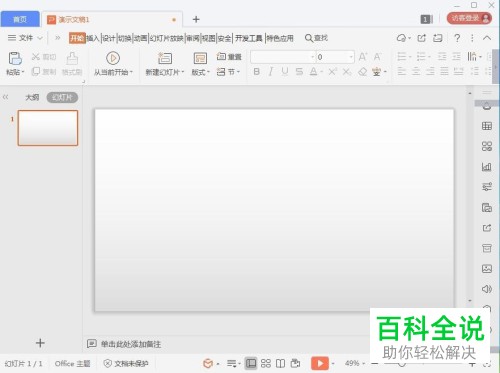Toggle Subscript formatting
The height and width of the screenshot is (373, 500).
coord(347,71)
